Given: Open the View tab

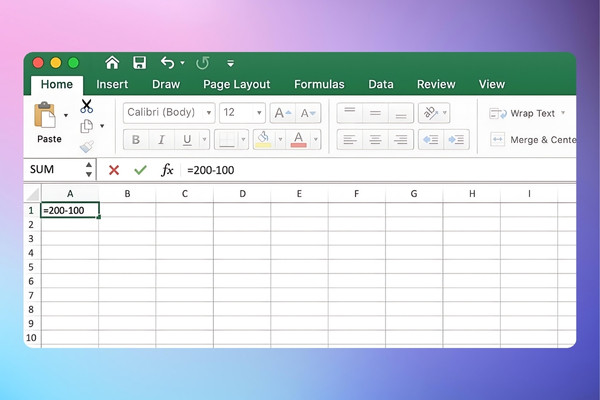Looking at the screenshot, I should 492,84.
